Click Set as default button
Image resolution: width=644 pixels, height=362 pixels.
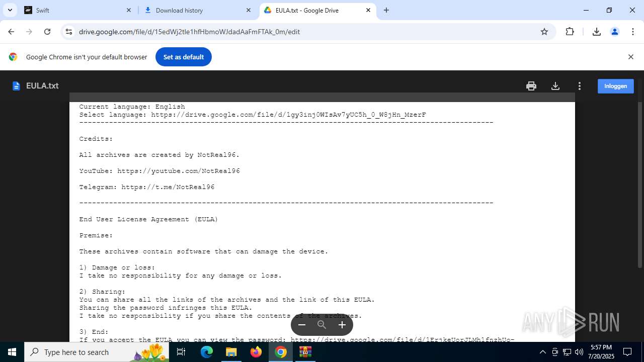point(184,57)
